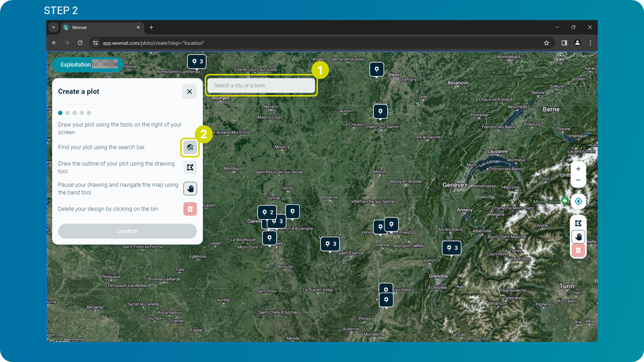Open the tab search dropdown arrow
Screen dimensions: 644x362
click(x=54, y=27)
